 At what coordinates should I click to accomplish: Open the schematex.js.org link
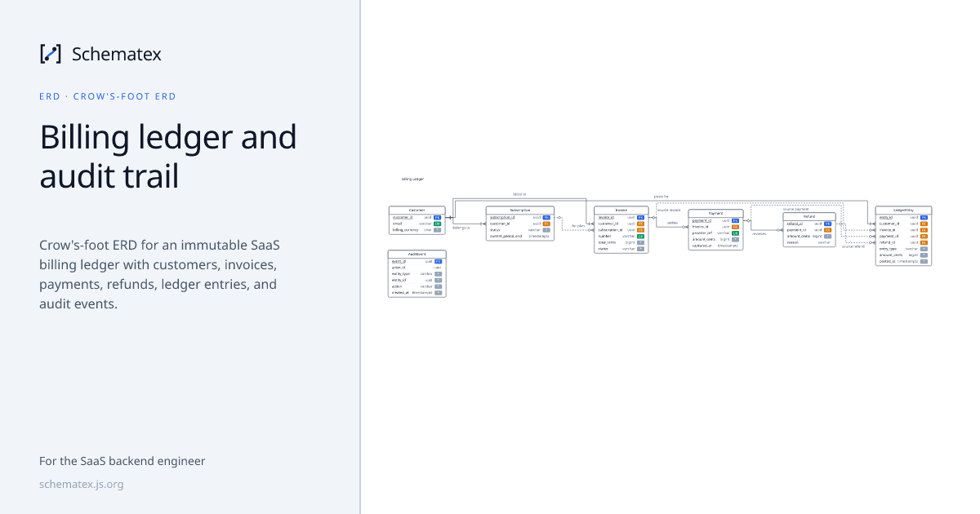tap(82, 484)
